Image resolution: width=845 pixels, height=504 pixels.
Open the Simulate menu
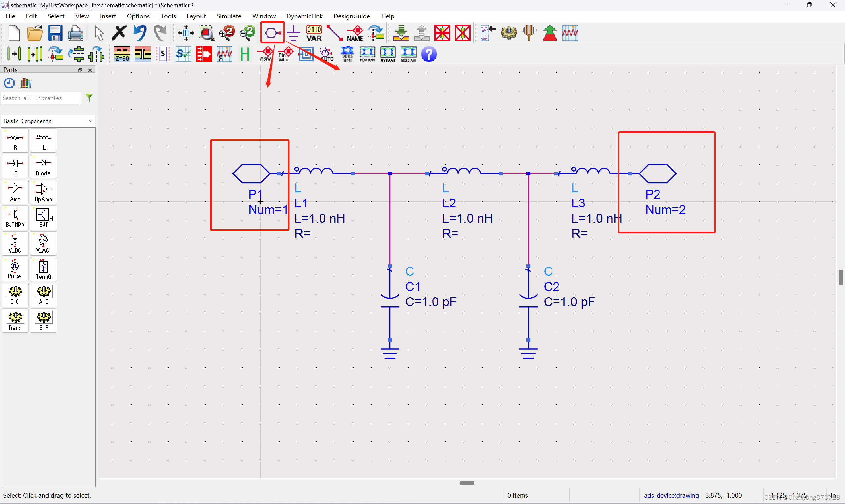click(x=228, y=16)
